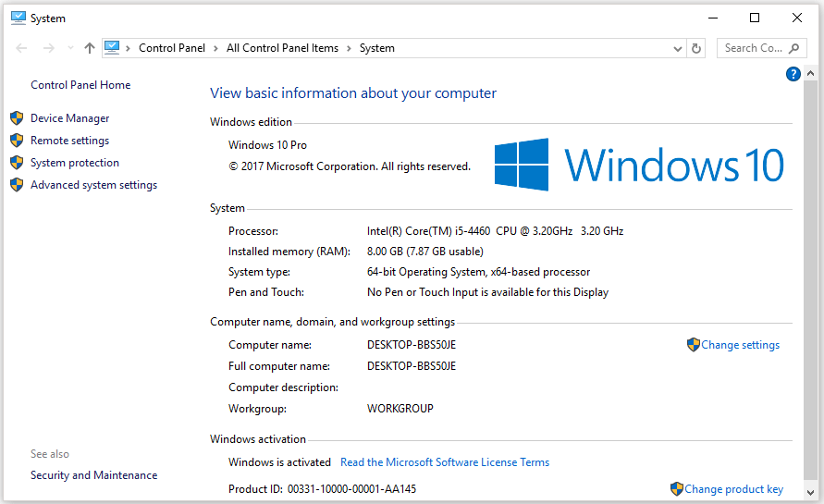Click shield icon next to Remote settings
824x504 pixels.
click(17, 141)
